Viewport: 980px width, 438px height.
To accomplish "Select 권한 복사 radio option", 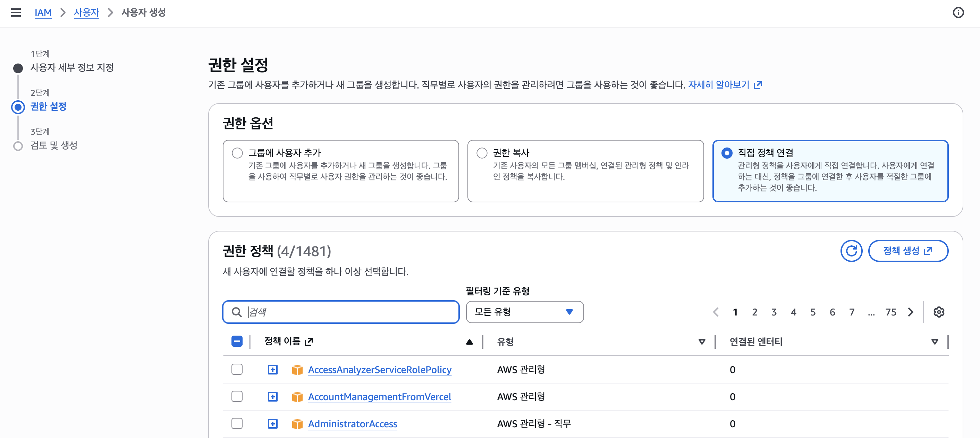I will coord(482,153).
